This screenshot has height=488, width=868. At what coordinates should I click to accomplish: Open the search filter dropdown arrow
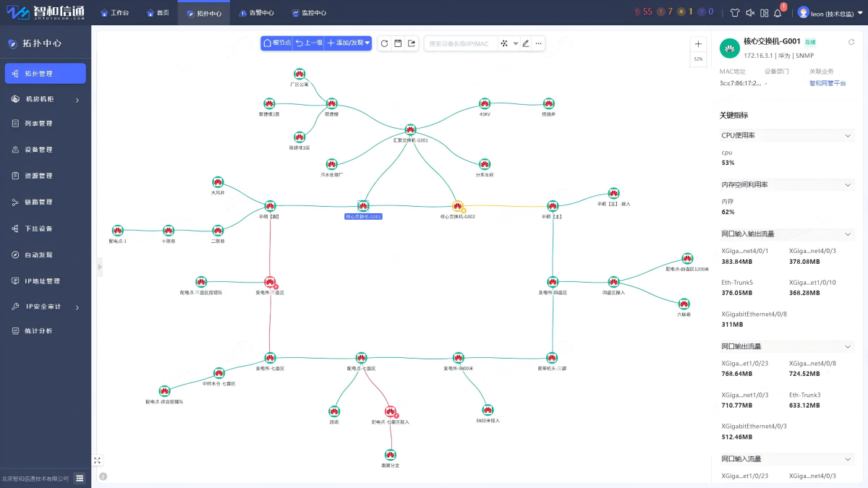pos(516,43)
